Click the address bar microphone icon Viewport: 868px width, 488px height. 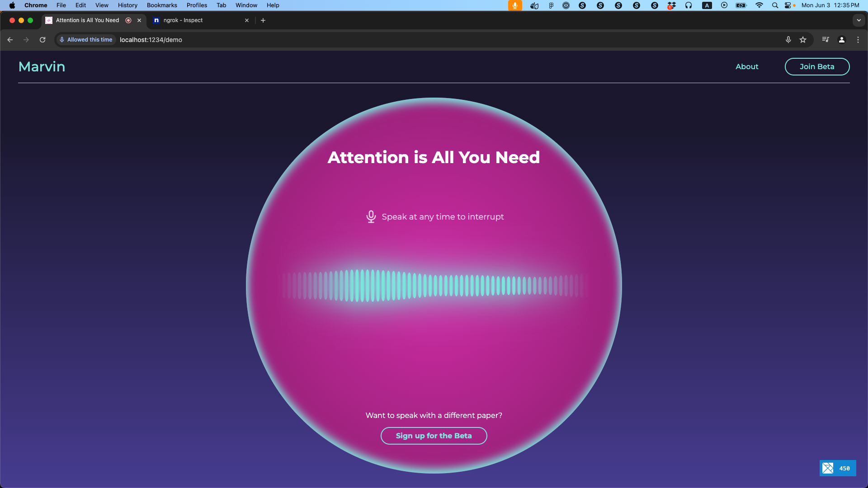coord(788,40)
